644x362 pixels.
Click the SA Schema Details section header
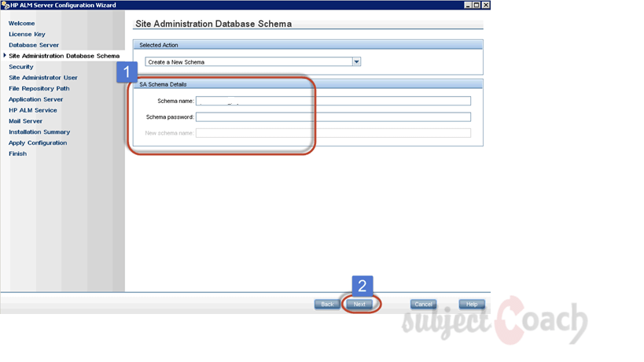[307, 84]
